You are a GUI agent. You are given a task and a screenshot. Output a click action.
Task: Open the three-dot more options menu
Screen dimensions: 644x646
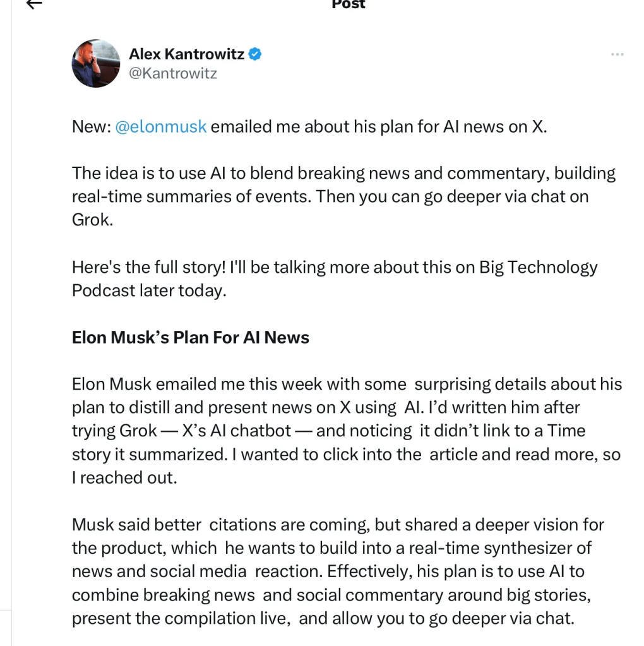coord(617,55)
